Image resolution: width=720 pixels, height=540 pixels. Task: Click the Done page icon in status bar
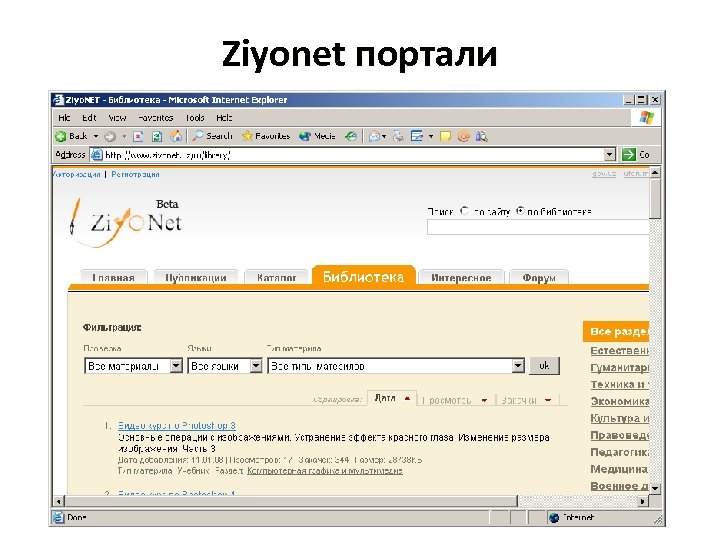(x=58, y=518)
